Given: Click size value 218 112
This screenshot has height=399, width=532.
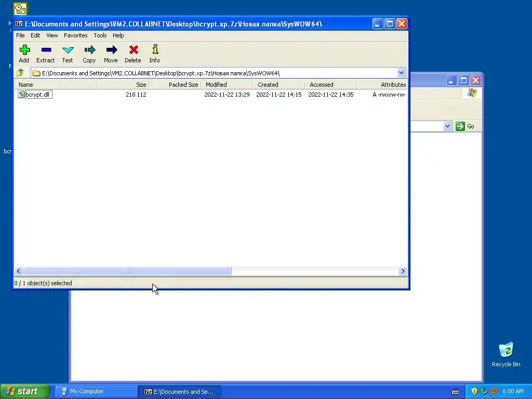Looking at the screenshot, I should [x=136, y=95].
